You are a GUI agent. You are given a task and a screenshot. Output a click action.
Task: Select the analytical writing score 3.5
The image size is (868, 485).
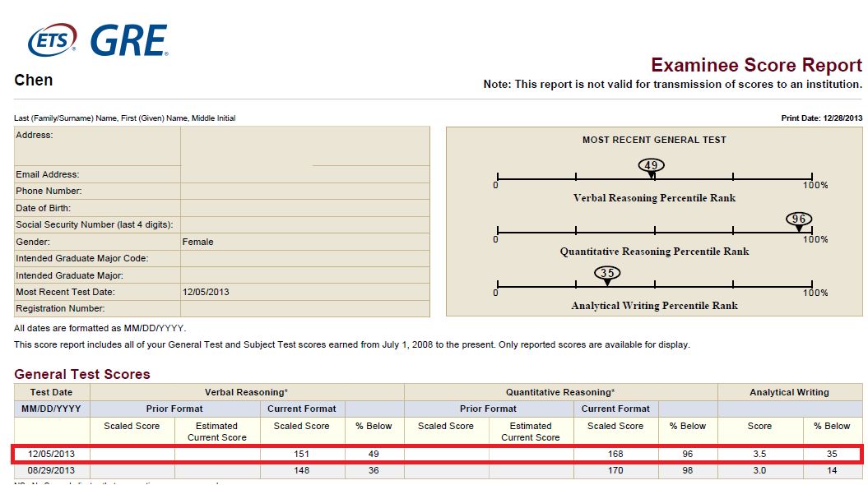point(759,454)
